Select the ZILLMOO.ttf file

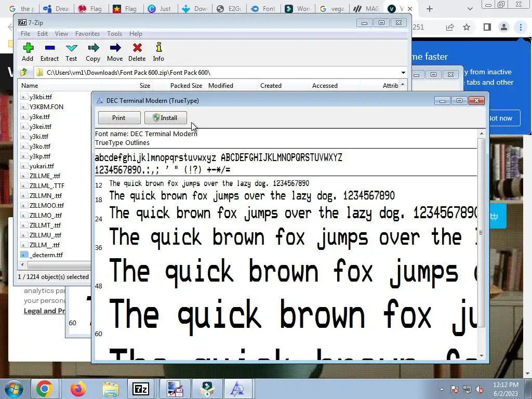pos(46,205)
